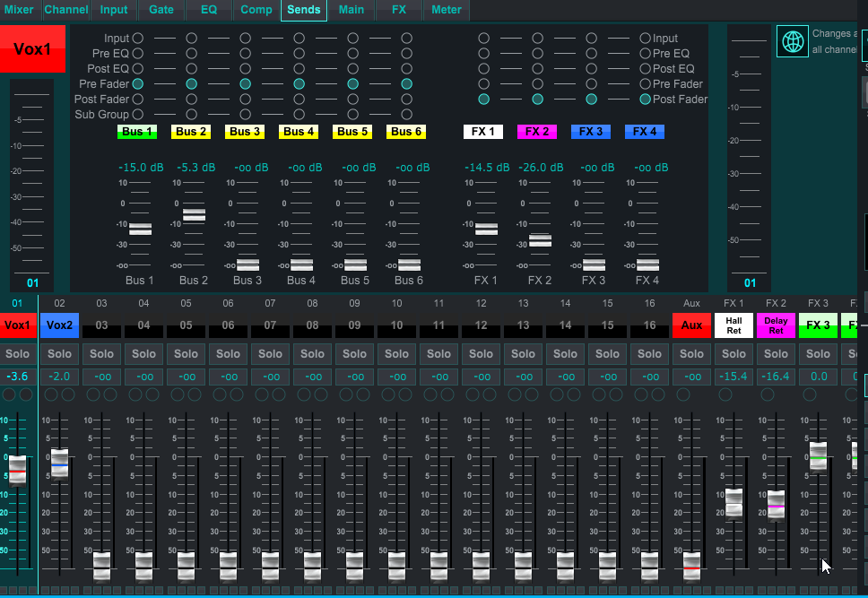868x598 pixels.
Task: Click the globe icon for all-channel changes
Action: pos(792,42)
